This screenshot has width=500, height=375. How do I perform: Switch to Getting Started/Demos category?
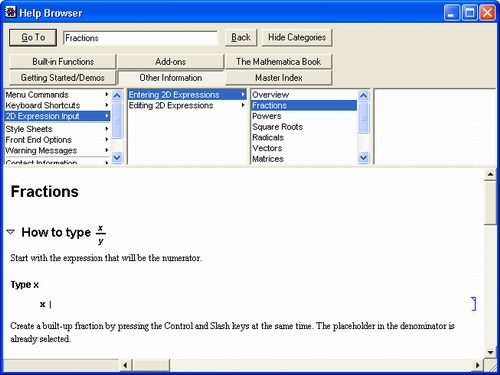[63, 78]
